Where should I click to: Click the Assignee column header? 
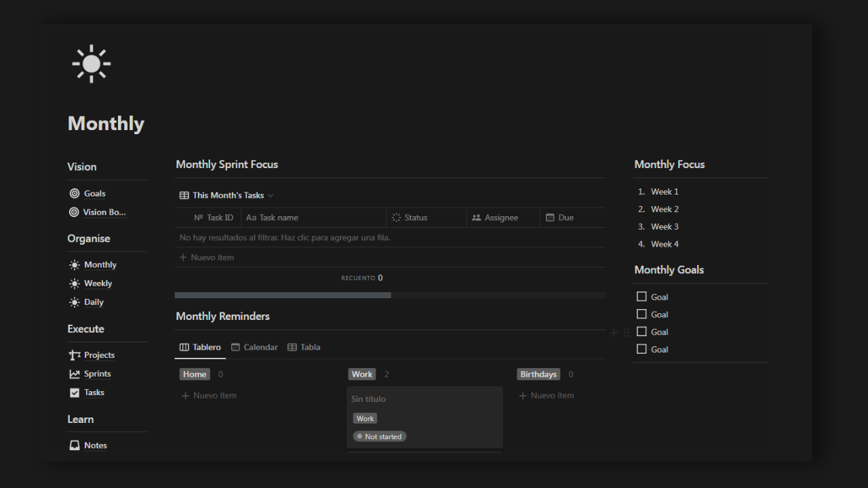(504, 218)
